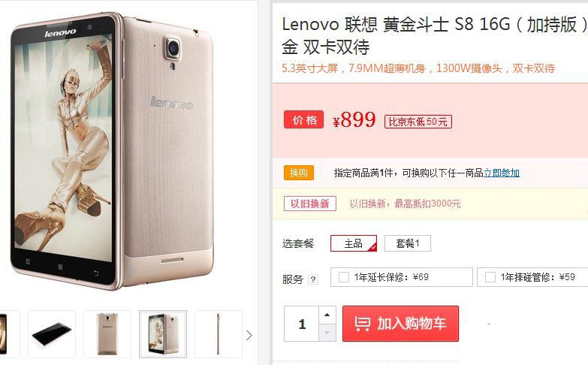Select the gold back-view phone thumbnail

coord(107,334)
